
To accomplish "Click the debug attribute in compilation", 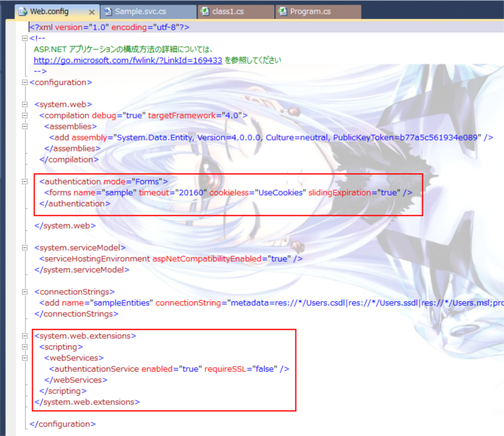I will click(104, 115).
